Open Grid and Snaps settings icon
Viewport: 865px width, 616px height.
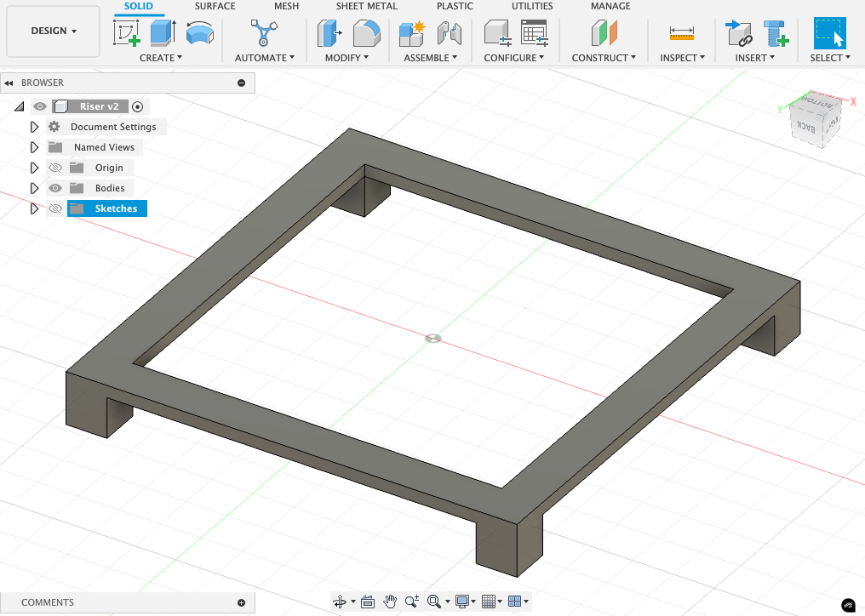[488, 602]
